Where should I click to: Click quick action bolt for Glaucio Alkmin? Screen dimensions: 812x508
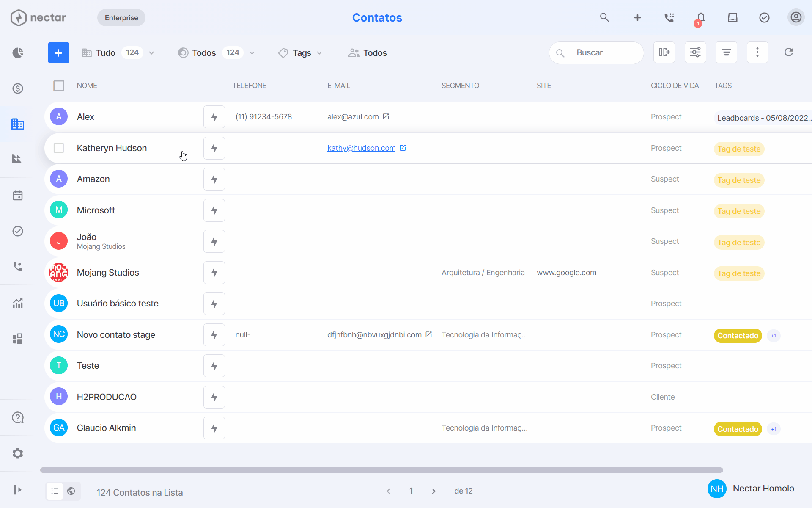click(x=214, y=428)
